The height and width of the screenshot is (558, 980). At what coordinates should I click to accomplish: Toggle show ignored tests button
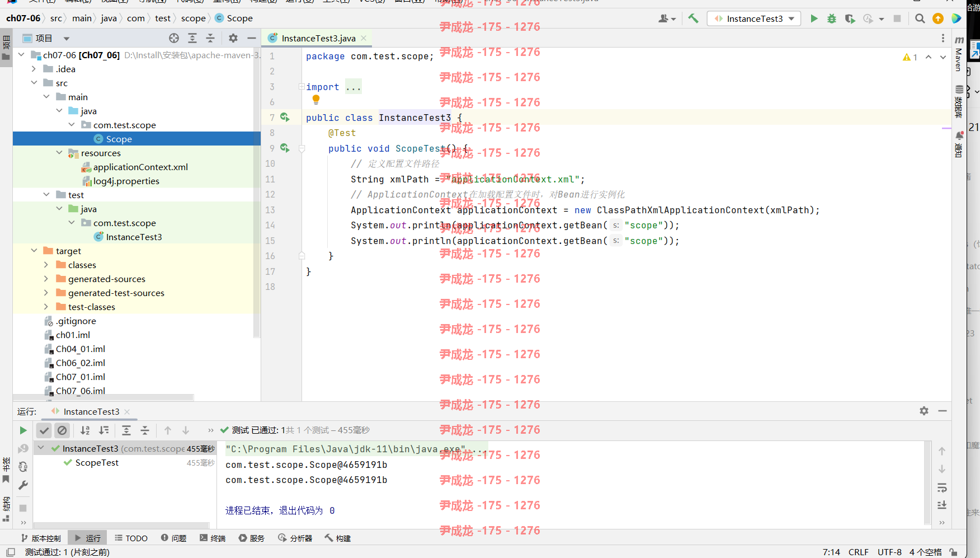pos(62,430)
